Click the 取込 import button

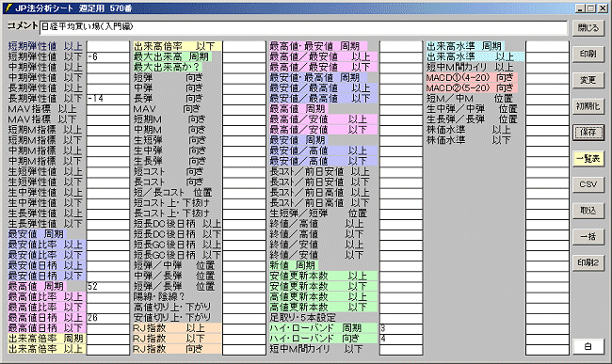(x=588, y=211)
